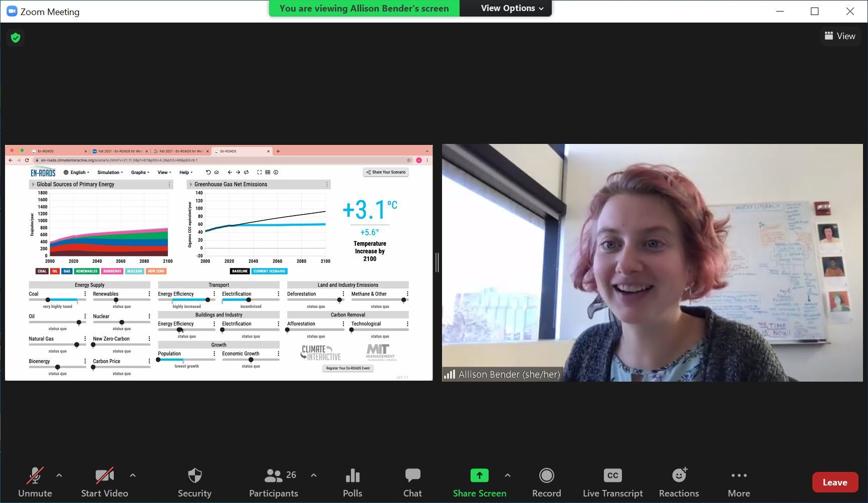
Task: Click Allison Bender's video thumbnail
Action: tap(652, 262)
